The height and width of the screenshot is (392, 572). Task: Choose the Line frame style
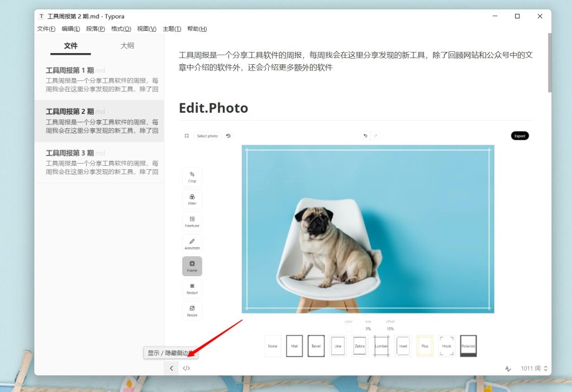coord(338,346)
